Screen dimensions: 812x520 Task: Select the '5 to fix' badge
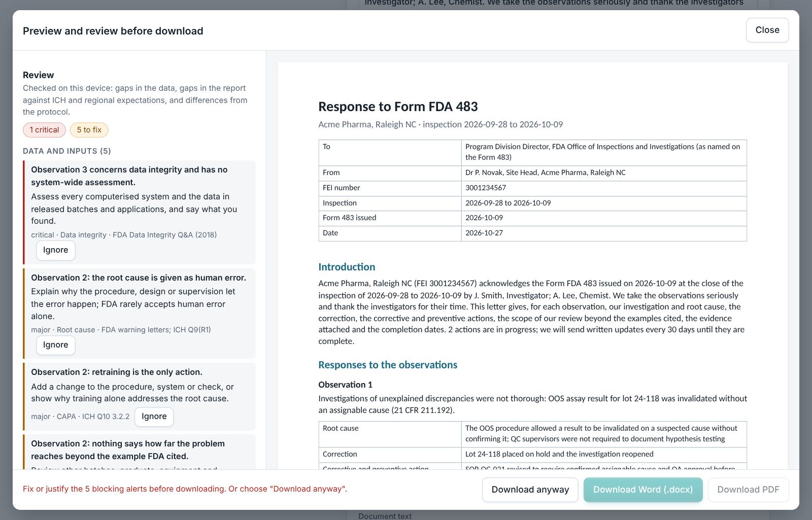click(89, 130)
